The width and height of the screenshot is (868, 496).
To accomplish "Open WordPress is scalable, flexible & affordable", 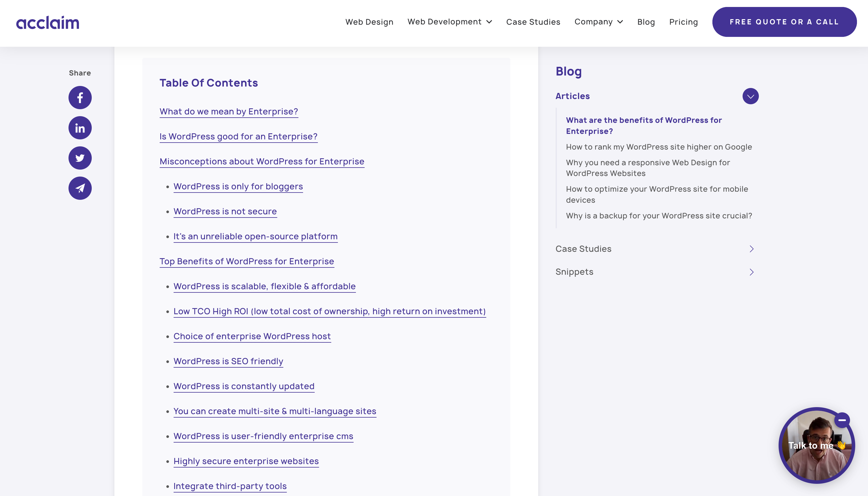I will [x=264, y=287].
